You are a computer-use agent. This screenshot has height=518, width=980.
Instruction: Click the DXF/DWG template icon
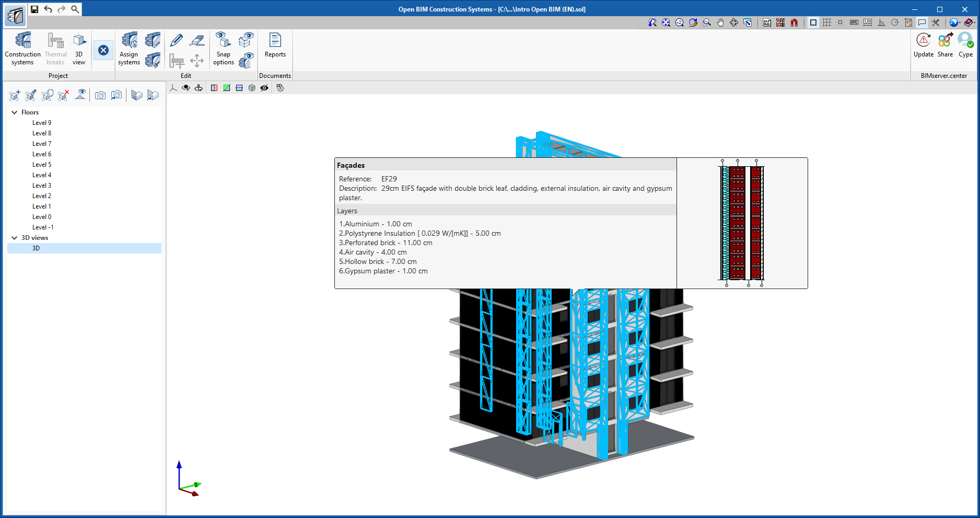pyautogui.click(x=767, y=22)
